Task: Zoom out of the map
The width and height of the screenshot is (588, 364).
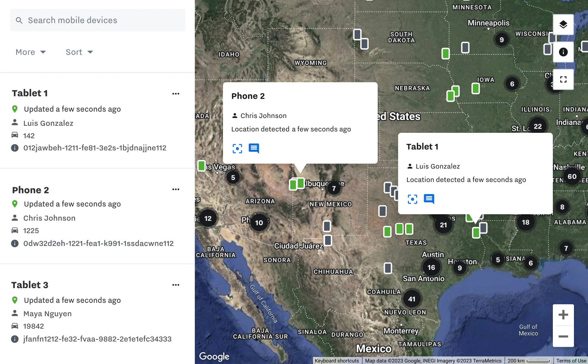Action: (563, 336)
